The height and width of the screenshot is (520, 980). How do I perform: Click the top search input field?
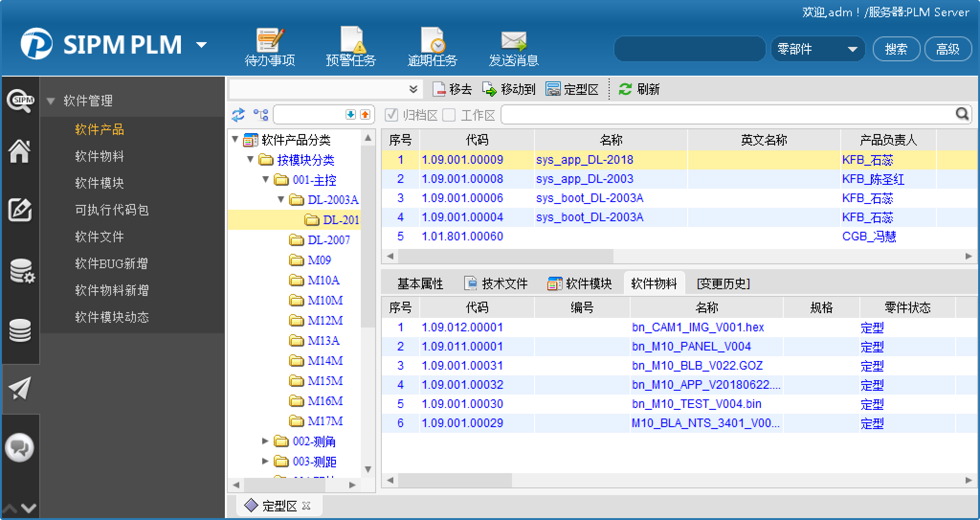[x=690, y=49]
